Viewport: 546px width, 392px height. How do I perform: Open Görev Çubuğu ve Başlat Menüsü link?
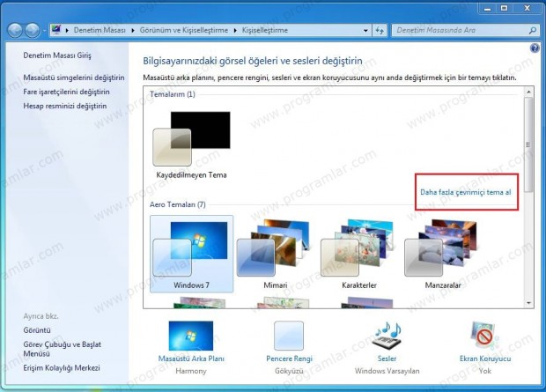click(x=62, y=349)
